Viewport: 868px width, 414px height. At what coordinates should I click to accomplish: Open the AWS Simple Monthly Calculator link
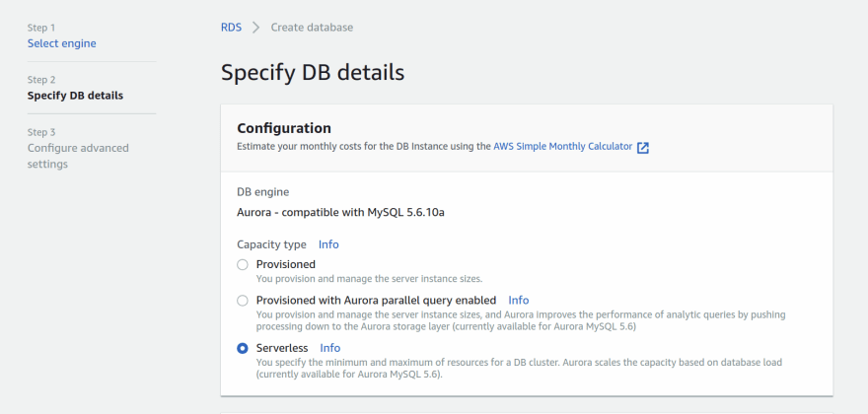click(x=562, y=146)
